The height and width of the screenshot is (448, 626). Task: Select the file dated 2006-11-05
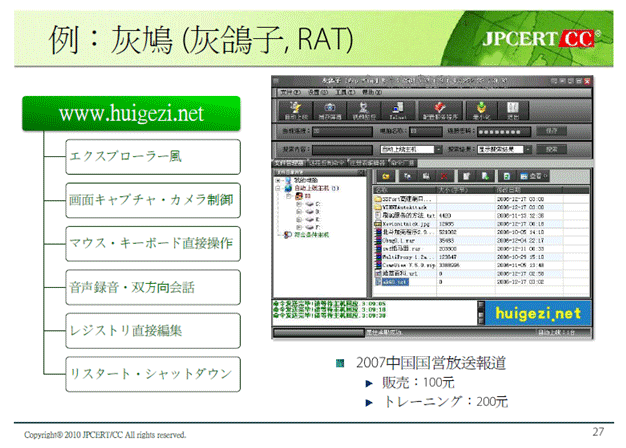[x=481, y=265]
